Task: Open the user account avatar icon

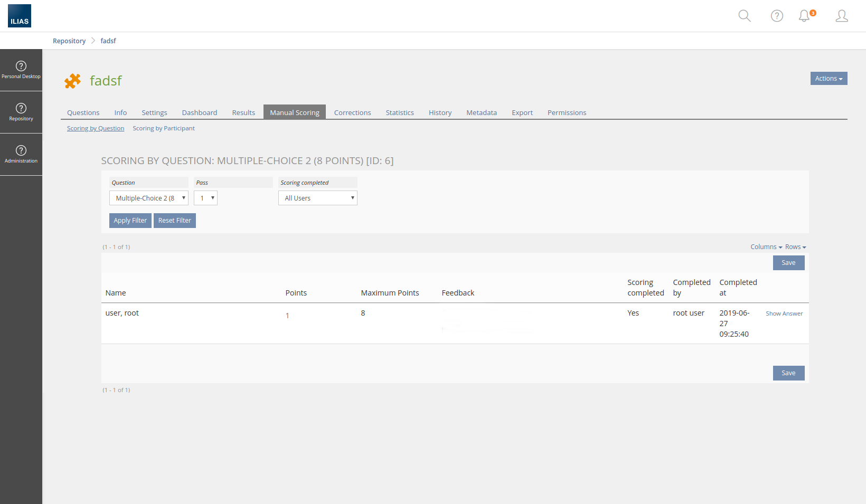Action: pos(842,16)
